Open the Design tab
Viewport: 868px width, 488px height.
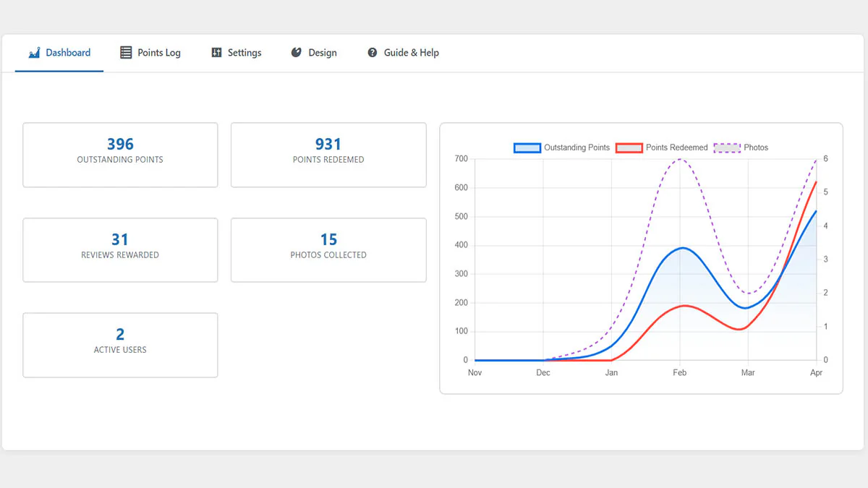(x=314, y=53)
